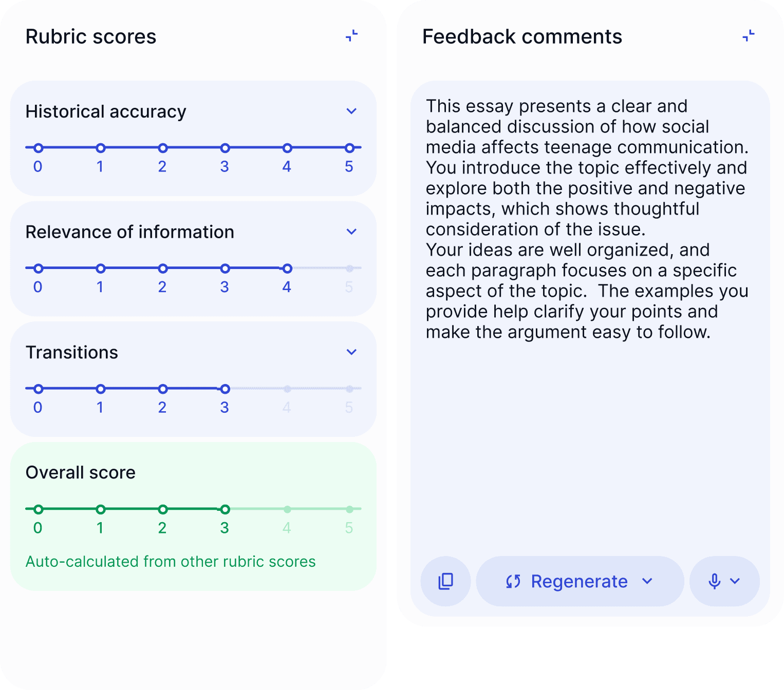784x690 pixels.
Task: Select the Transitions slider handle at 3
Action: (225, 389)
